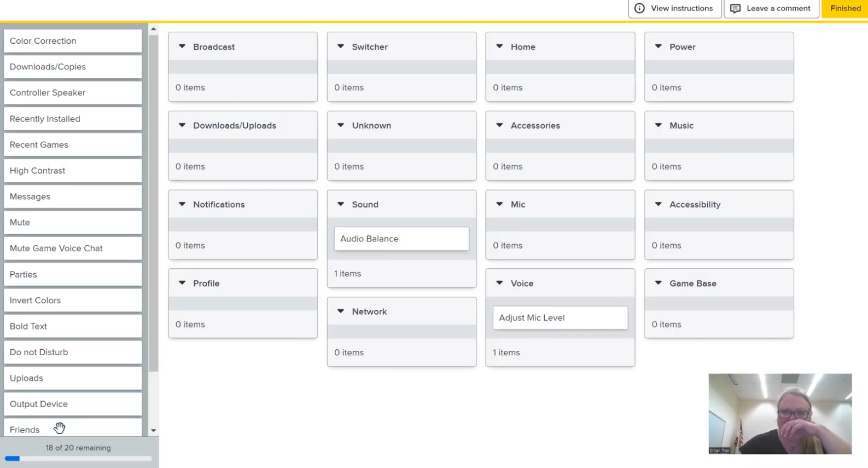Toggle the Profile category's triangle icon
Image resolution: width=868 pixels, height=468 pixels.
click(x=182, y=283)
